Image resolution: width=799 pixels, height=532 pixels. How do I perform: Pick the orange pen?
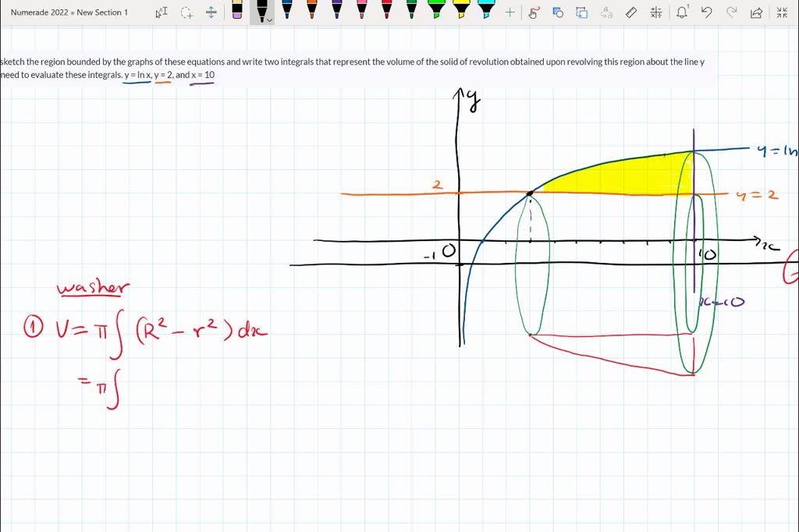pos(312,11)
